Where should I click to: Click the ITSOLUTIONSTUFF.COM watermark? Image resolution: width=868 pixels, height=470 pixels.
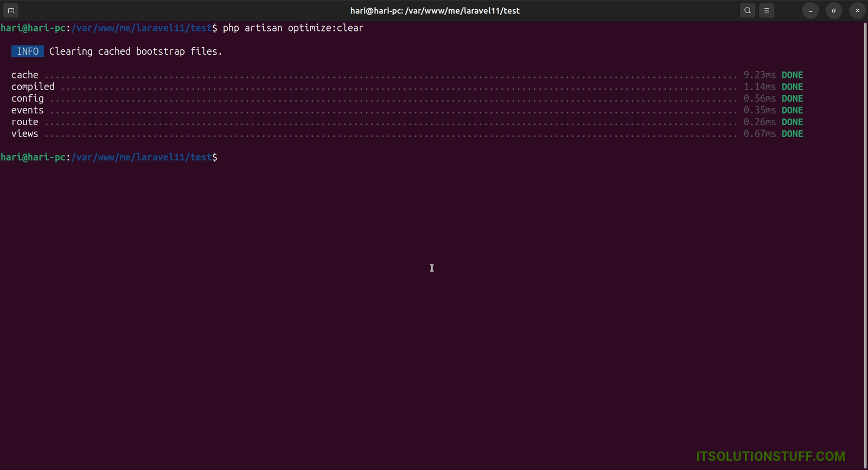point(770,456)
